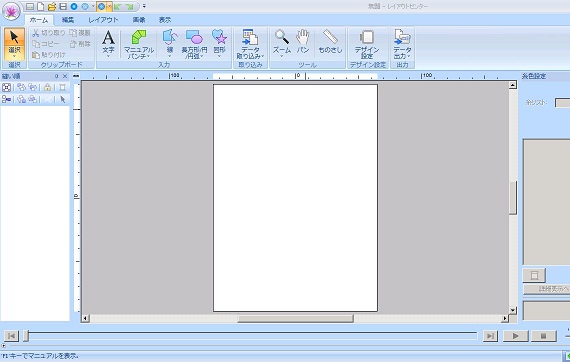Click the horizontal scrollbar thumb
The width and height of the screenshot is (570, 362).
point(295,318)
